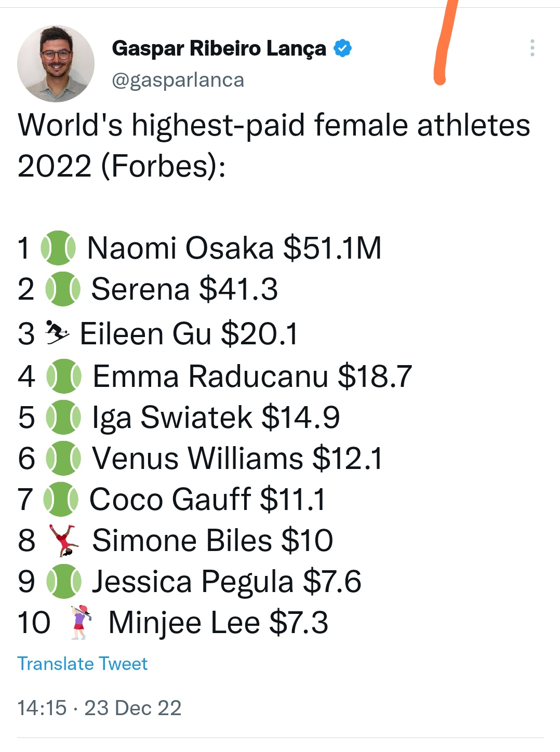
Task: Select the Emma Raducanu $18.7 line
Action: click(x=252, y=376)
